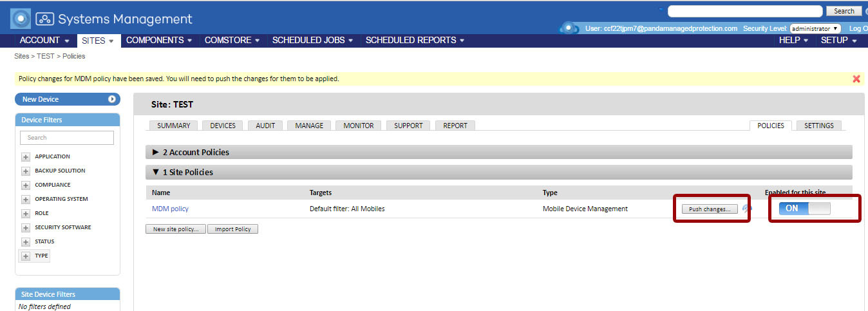Open the ACCOUNT menu

[44, 40]
